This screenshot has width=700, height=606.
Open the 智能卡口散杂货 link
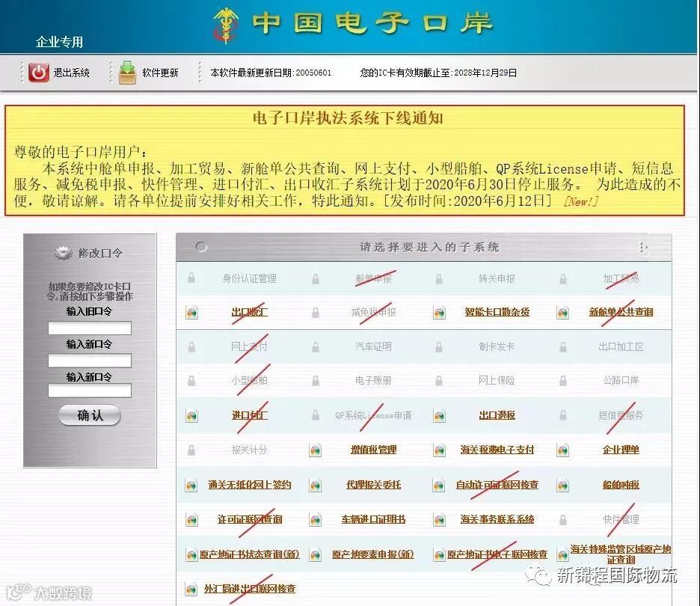coord(497,312)
